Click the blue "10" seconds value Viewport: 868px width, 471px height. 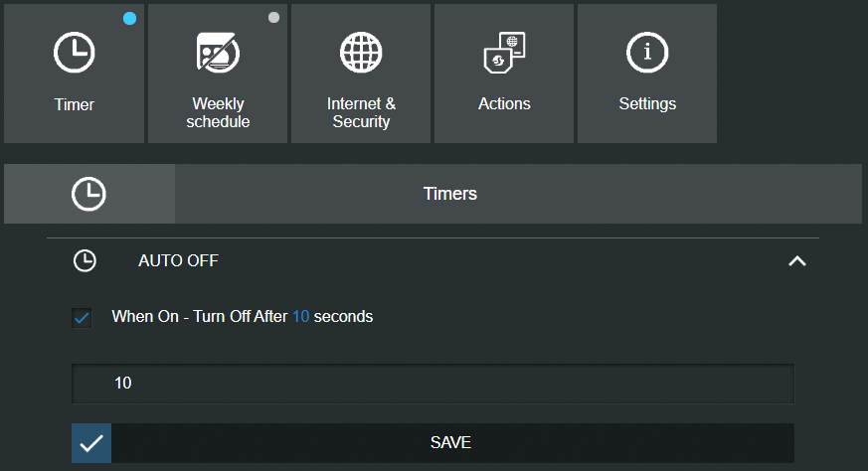[x=300, y=317]
